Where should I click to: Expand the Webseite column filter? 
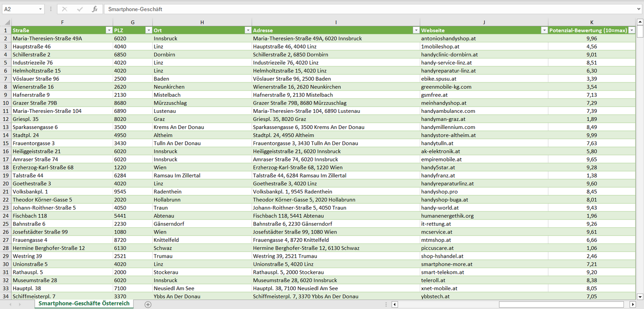coord(544,30)
